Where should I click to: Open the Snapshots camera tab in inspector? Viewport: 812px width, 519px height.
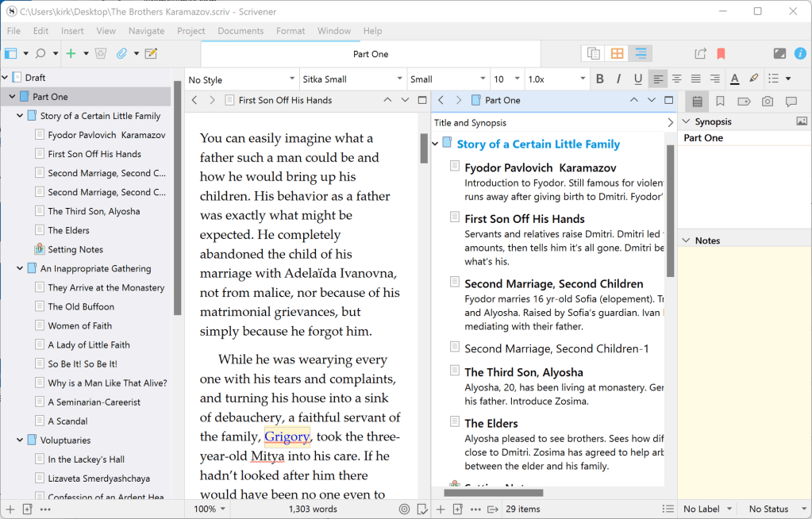tap(767, 102)
